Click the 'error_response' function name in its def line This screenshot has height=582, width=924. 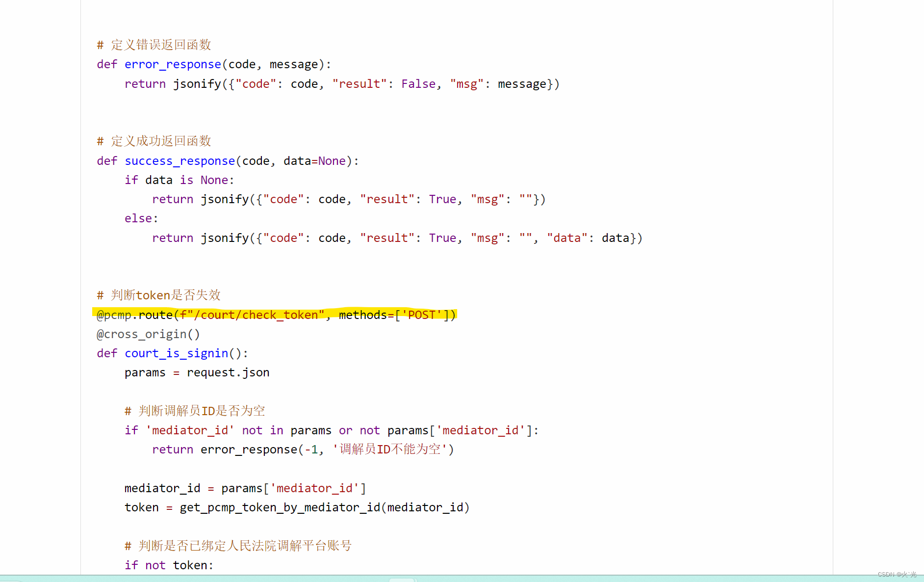coord(173,64)
